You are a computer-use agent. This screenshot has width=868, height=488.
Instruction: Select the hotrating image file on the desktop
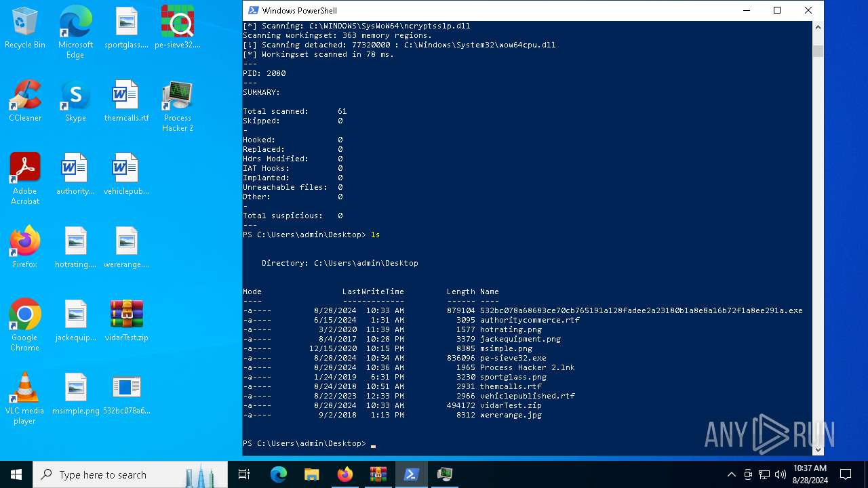(75, 248)
